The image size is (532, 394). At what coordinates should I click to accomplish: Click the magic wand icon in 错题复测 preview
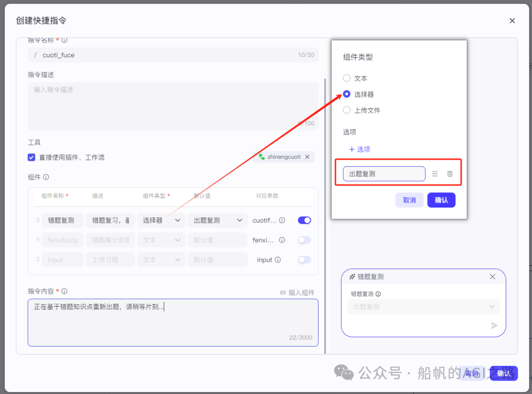pos(352,277)
